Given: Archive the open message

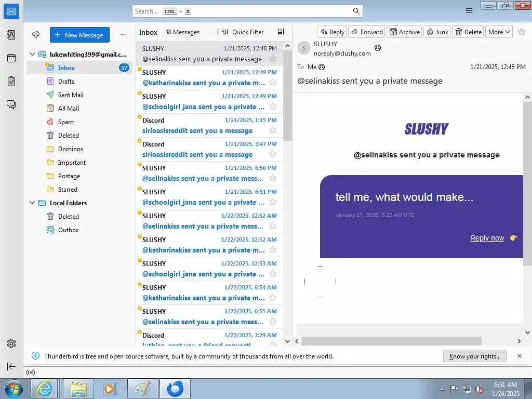Looking at the screenshot, I should click(x=404, y=32).
